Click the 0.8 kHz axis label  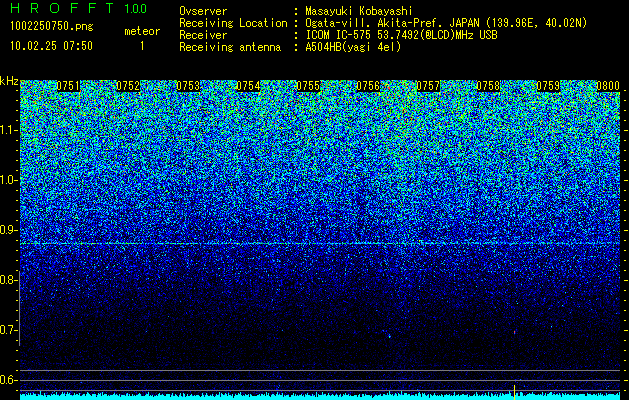[8, 280]
